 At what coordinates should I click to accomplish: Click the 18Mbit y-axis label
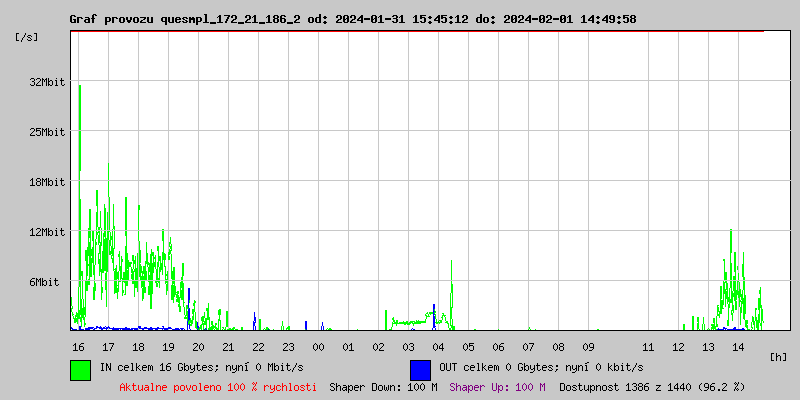point(47,182)
